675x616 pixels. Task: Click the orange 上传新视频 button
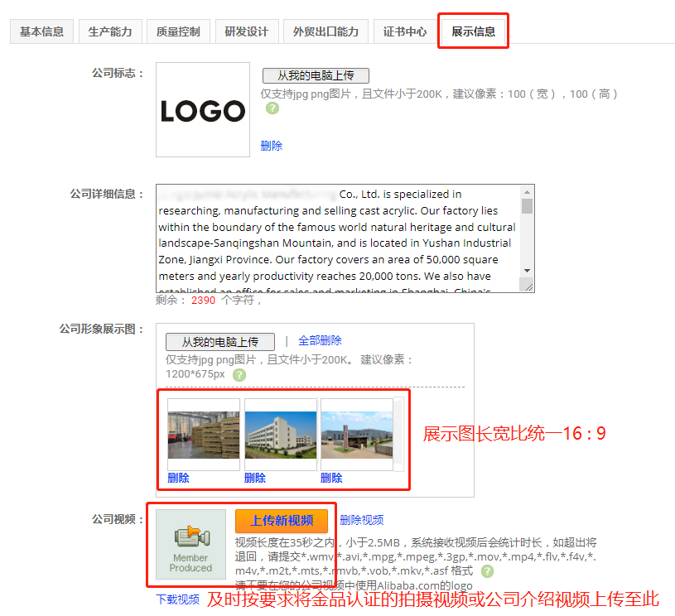(282, 521)
